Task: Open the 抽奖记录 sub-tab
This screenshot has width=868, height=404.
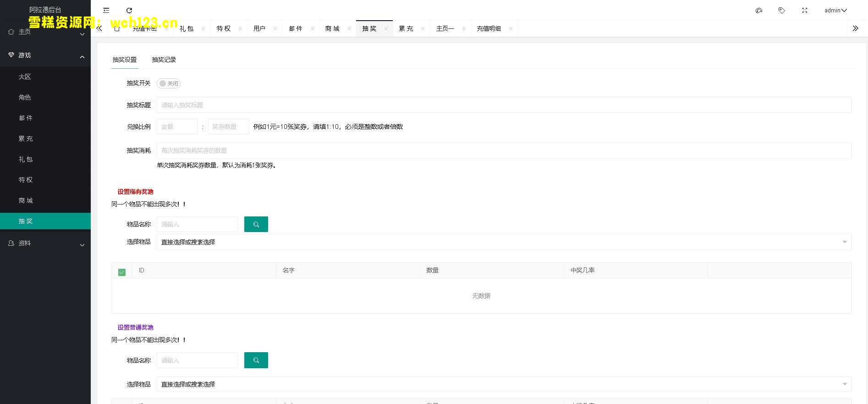Action: point(164,60)
